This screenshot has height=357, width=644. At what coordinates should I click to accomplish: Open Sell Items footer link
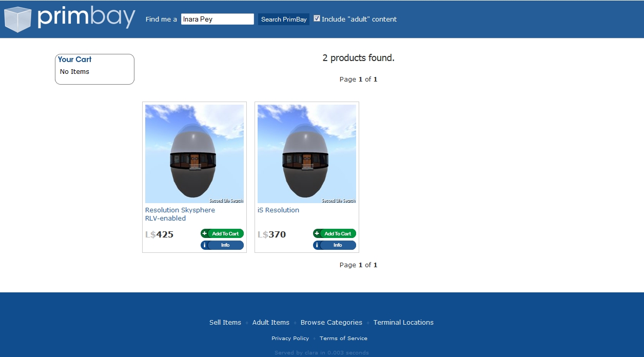coord(225,322)
